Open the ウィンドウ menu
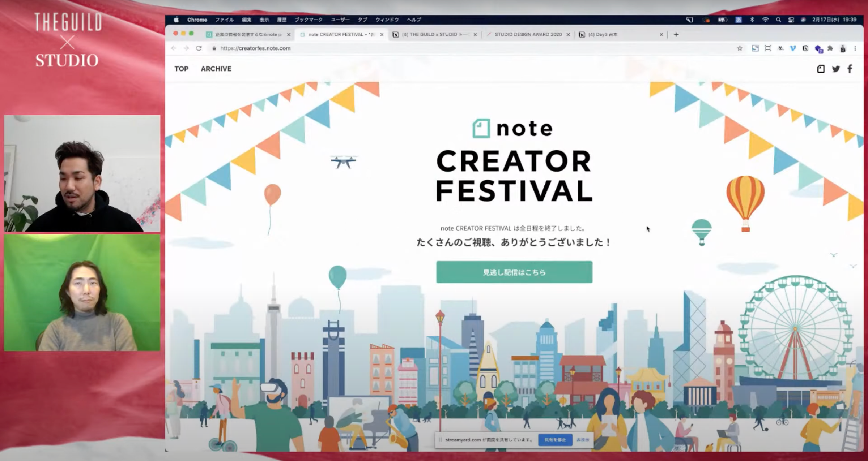 click(387, 20)
